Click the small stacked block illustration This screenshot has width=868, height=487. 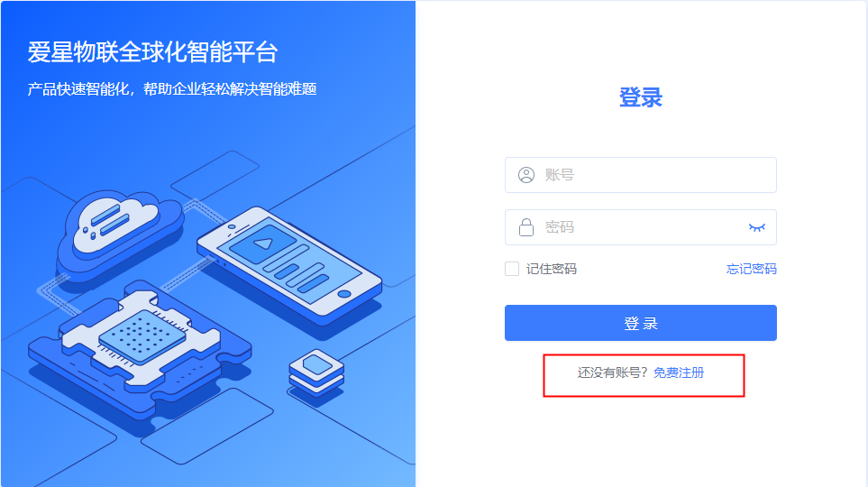pyautogui.click(x=316, y=373)
